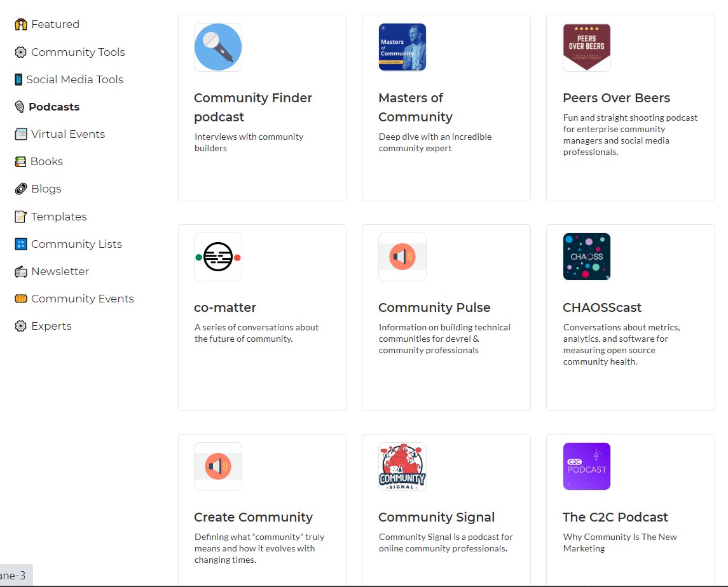Click the Newsletter radio icon
This screenshot has height=587, width=728.
click(20, 271)
